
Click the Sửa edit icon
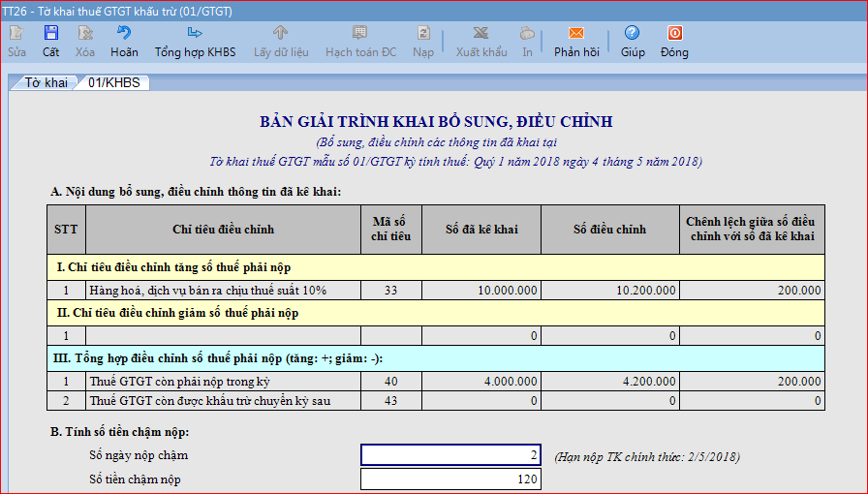click(16, 34)
